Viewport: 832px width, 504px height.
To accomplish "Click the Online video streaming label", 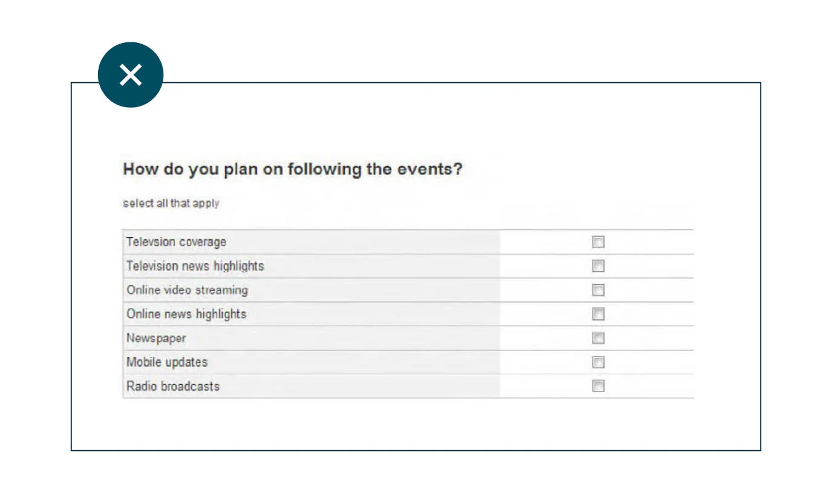I will [x=187, y=290].
